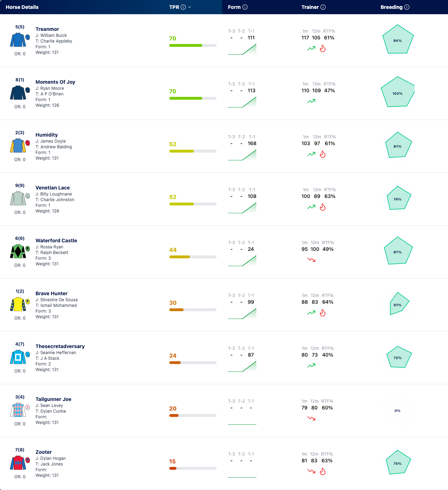Click Treanmor's blue jockey silks icon
This screenshot has width=448, height=490.
20,40
